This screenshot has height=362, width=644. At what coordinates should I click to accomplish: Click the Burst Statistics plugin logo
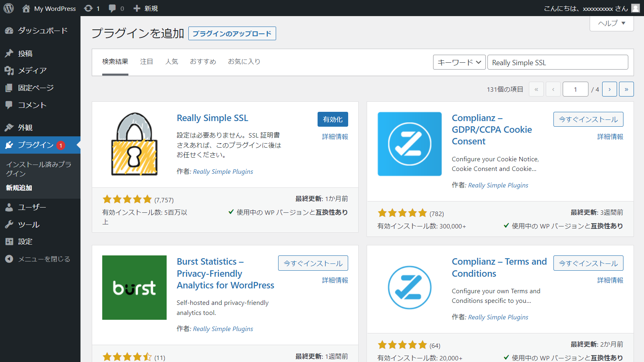(x=134, y=288)
